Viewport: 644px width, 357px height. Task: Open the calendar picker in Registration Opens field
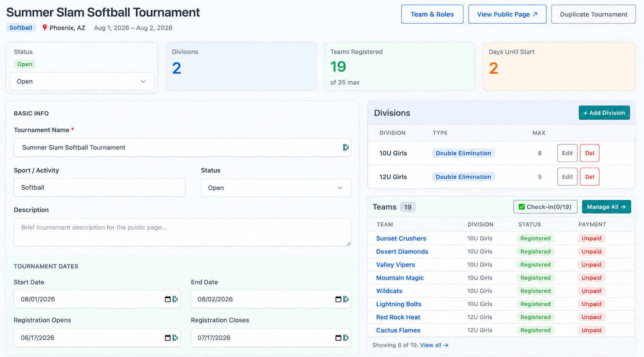168,338
